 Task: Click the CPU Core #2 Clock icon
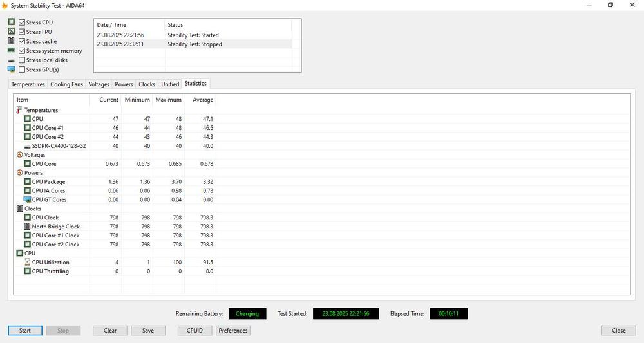pyautogui.click(x=28, y=244)
